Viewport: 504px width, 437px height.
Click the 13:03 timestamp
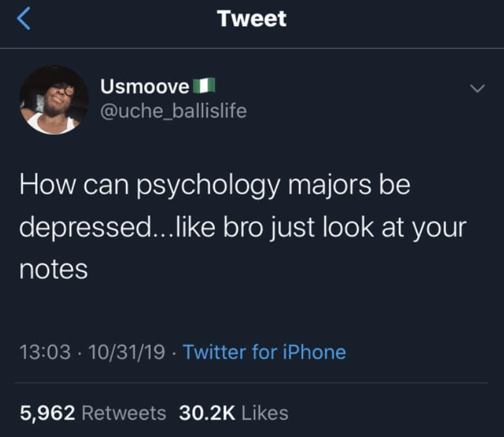click(x=45, y=352)
